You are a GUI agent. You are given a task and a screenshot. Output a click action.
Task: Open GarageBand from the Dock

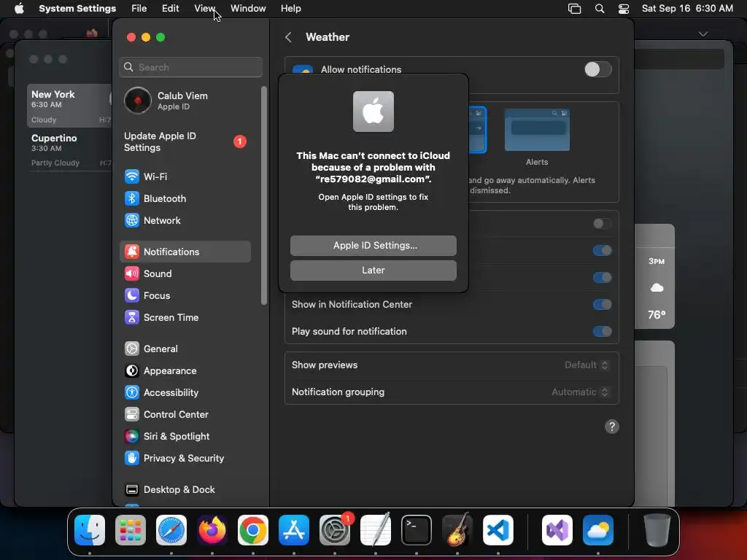457,530
